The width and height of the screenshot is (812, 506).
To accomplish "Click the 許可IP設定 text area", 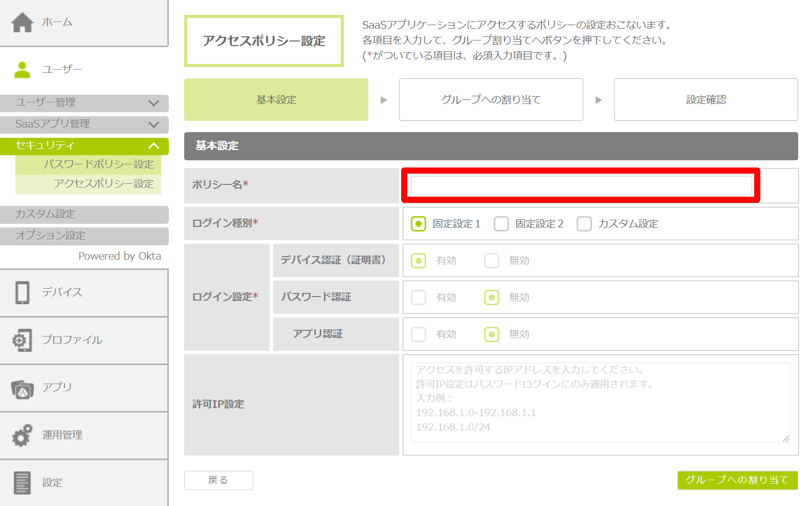I will [x=600, y=403].
